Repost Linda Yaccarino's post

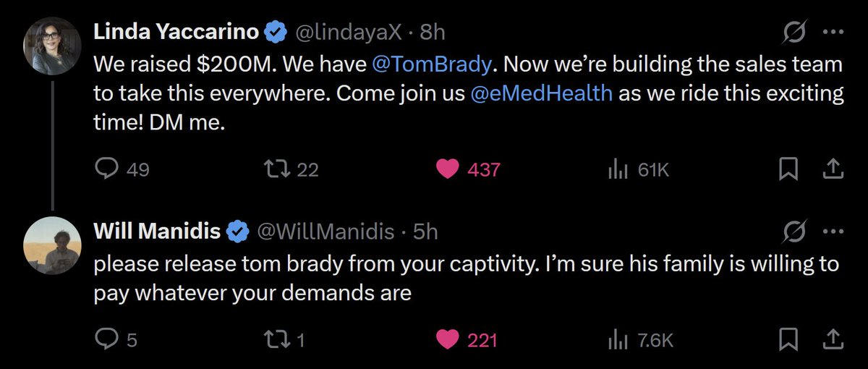[x=274, y=169]
